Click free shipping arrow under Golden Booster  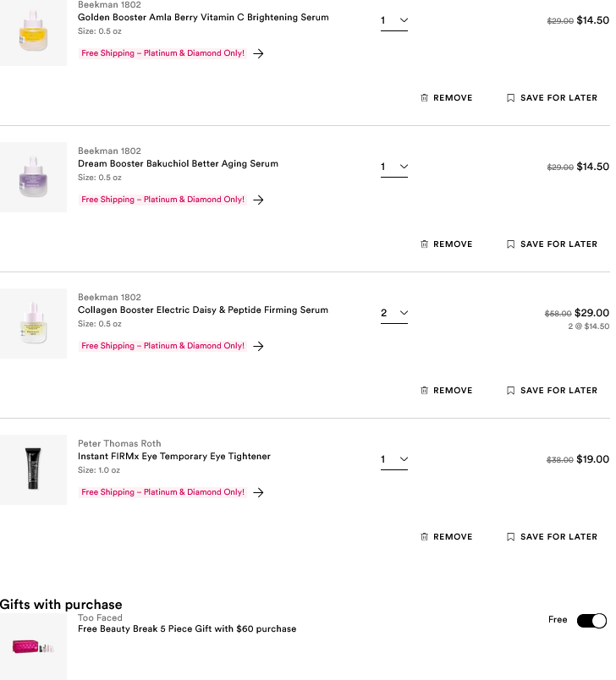click(258, 53)
